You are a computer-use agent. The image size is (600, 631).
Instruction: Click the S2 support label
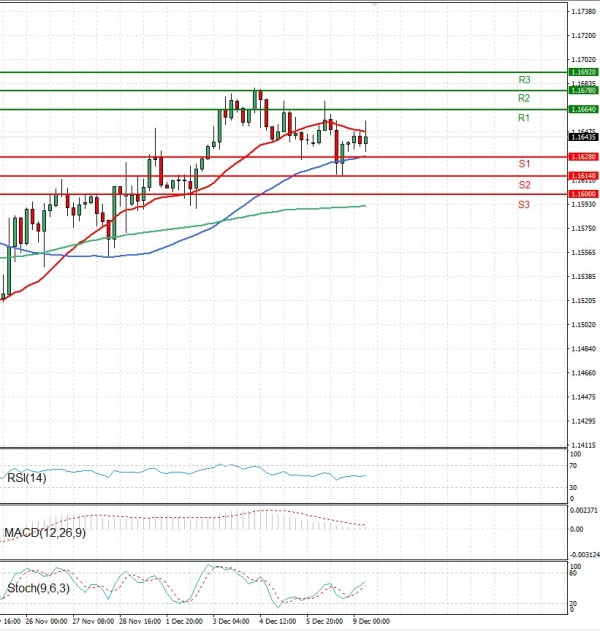point(524,185)
